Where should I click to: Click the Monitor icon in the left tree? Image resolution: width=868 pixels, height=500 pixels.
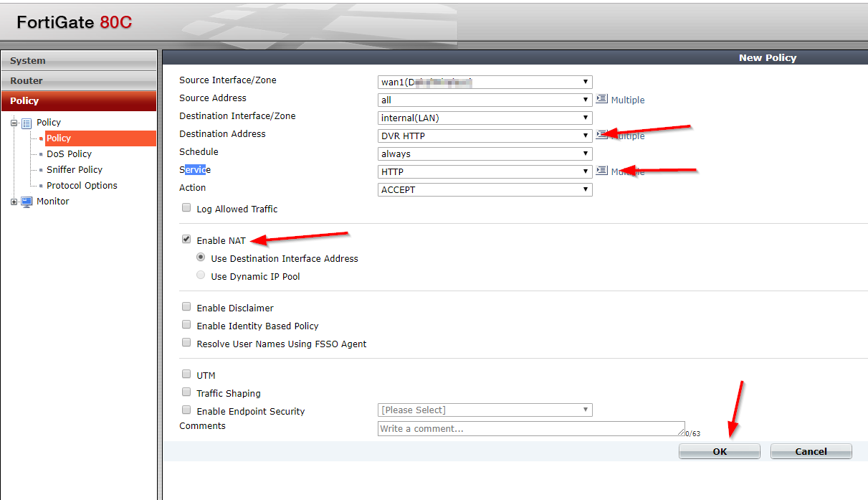[26, 201]
